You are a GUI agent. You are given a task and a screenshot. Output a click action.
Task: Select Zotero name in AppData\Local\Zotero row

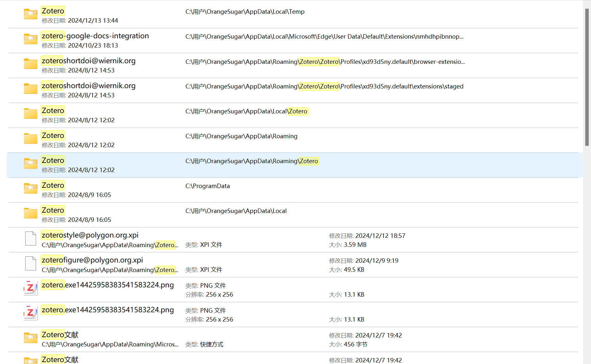tap(53, 110)
